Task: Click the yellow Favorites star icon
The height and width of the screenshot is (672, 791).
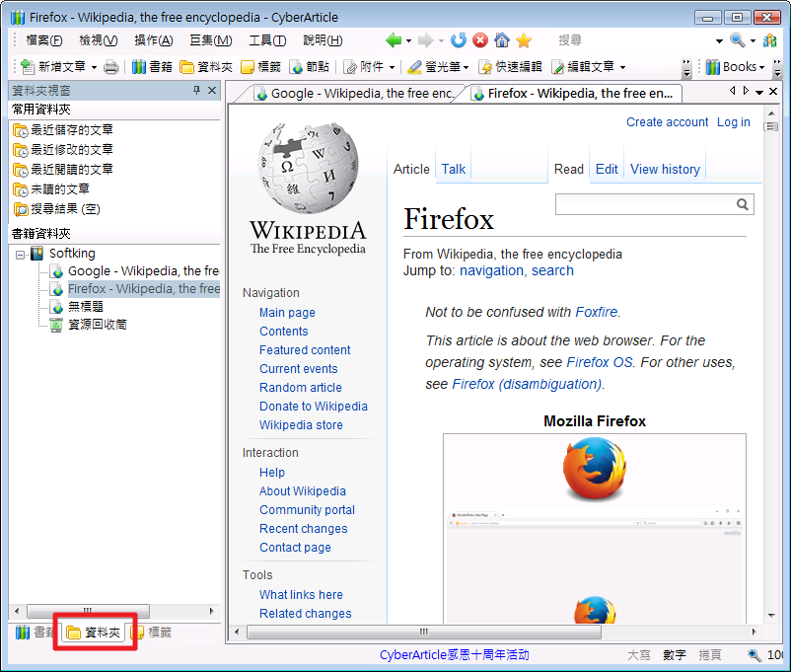Action: (x=524, y=40)
